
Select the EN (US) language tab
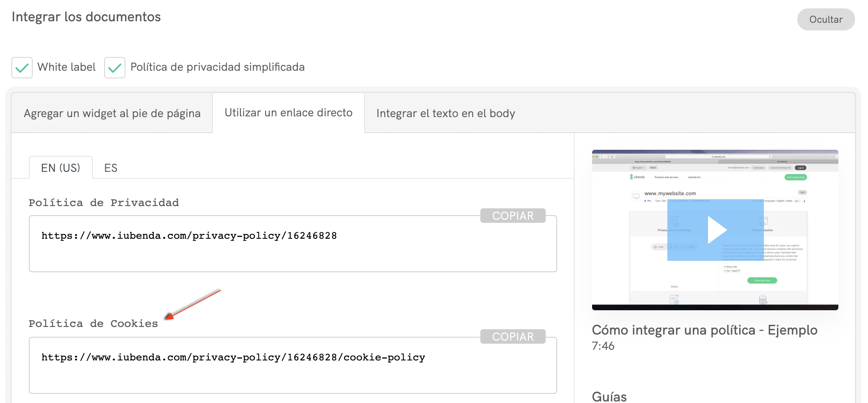pos(61,168)
